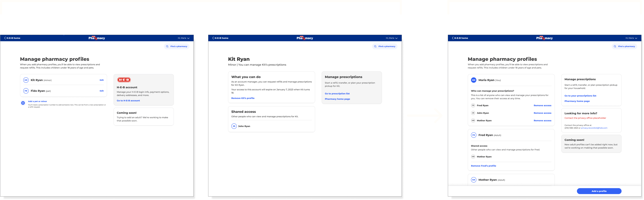Click the blue plus icon for adding a pet
Image resolution: width=644 pixels, height=200 pixels.
(23, 103)
